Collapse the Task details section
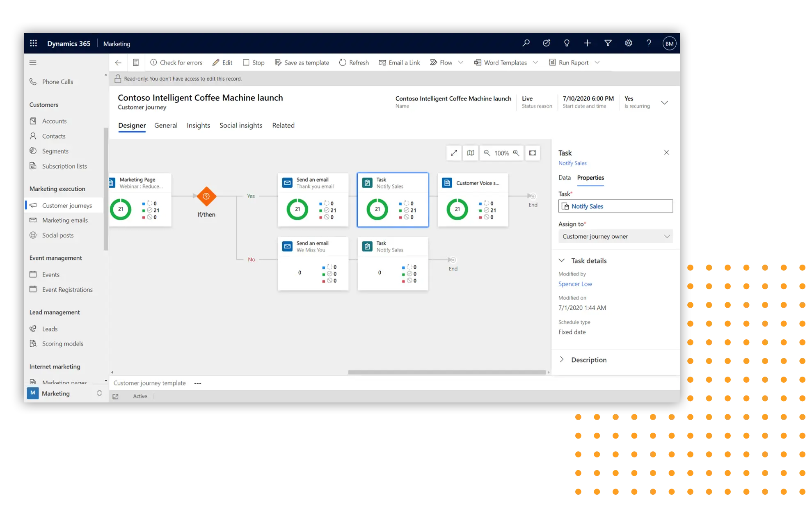The height and width of the screenshot is (521, 812). [x=562, y=260]
